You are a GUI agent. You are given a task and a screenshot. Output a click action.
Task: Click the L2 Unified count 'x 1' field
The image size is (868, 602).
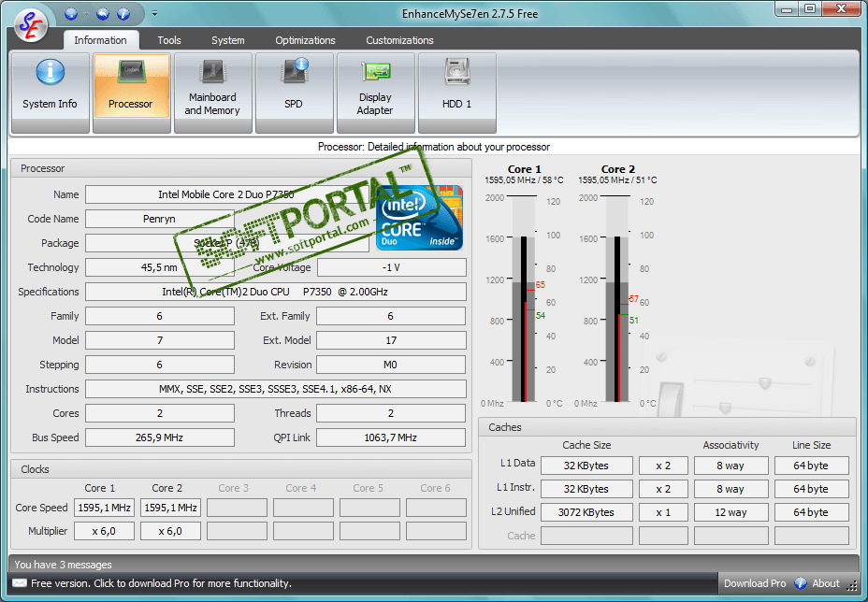click(663, 512)
